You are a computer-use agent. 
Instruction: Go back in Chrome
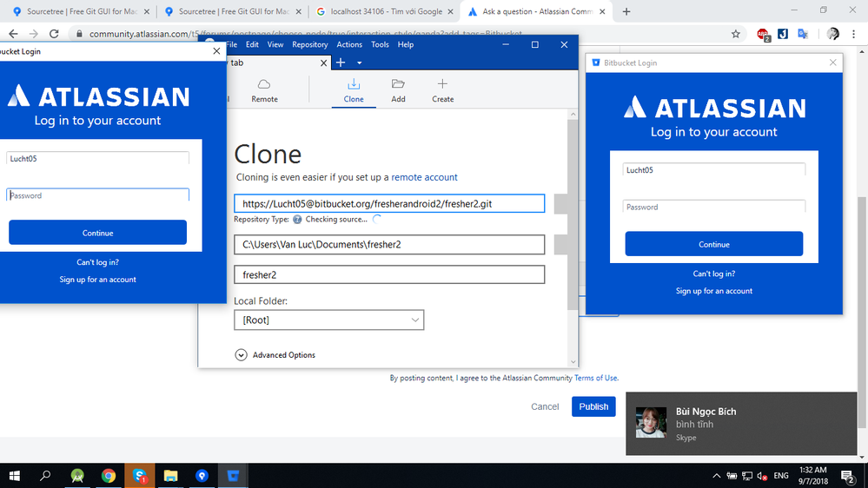(13, 34)
